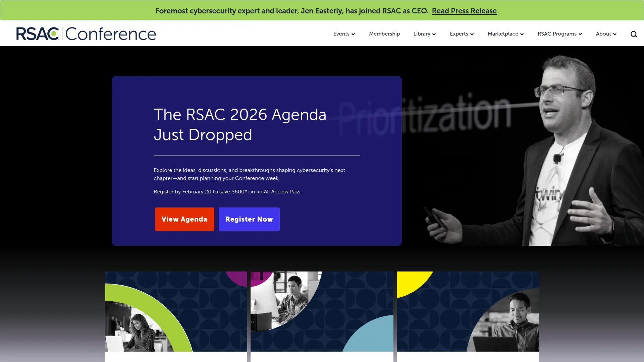Go to the Membership page

[384, 34]
